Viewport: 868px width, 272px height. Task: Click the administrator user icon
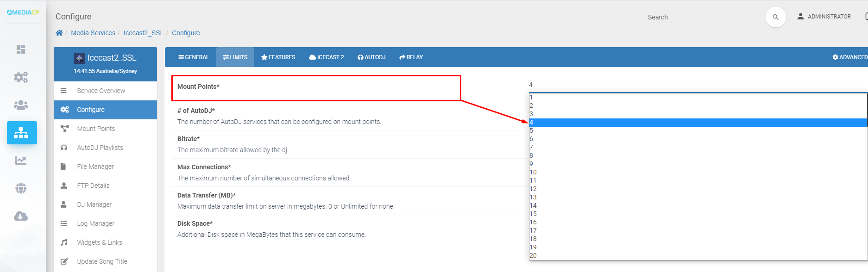click(x=800, y=16)
